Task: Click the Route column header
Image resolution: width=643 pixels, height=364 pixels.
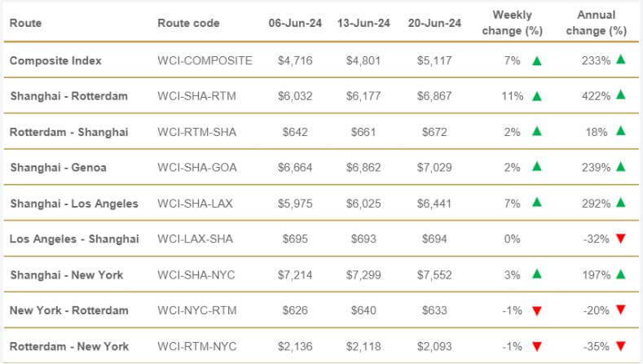Action: click(x=24, y=23)
